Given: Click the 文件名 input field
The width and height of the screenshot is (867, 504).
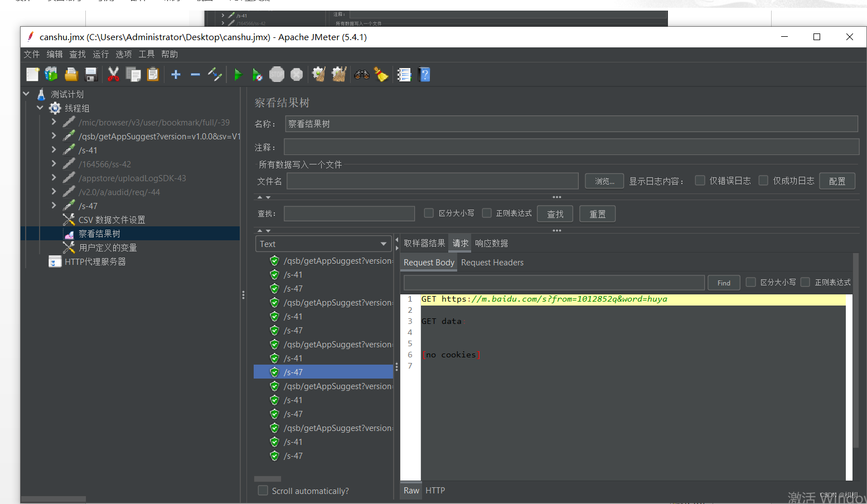Looking at the screenshot, I should pos(433,181).
